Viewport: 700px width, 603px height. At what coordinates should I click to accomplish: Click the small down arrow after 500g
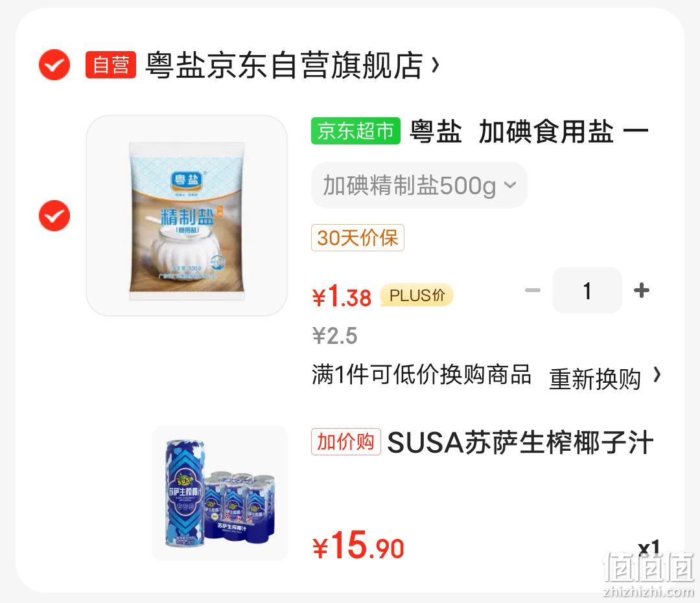[510, 185]
